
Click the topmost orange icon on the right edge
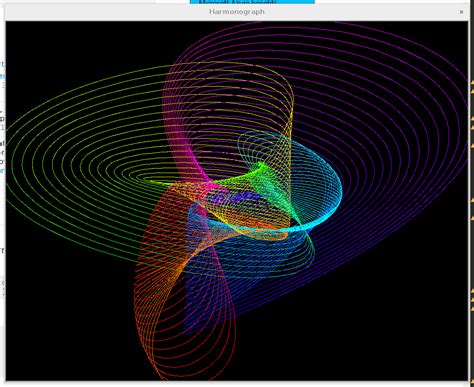point(472,81)
